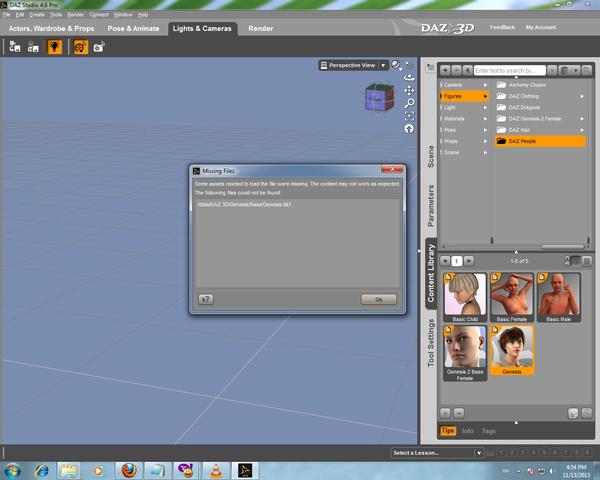This screenshot has height=480, width=600.
Task: Click the viewport options menu icon
Action: pyautogui.click(x=409, y=65)
